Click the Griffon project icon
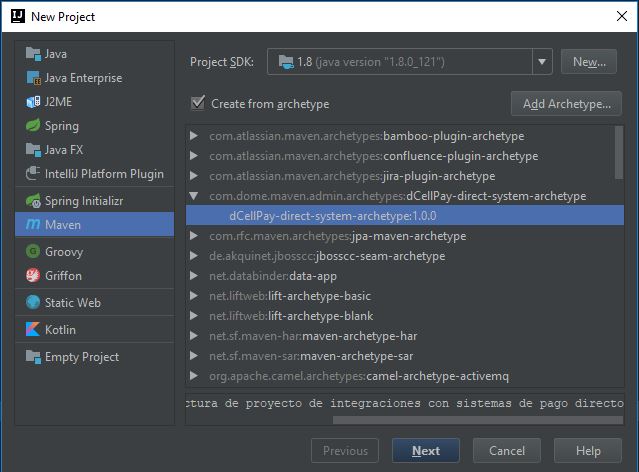This screenshot has height=472, width=639. (x=33, y=276)
